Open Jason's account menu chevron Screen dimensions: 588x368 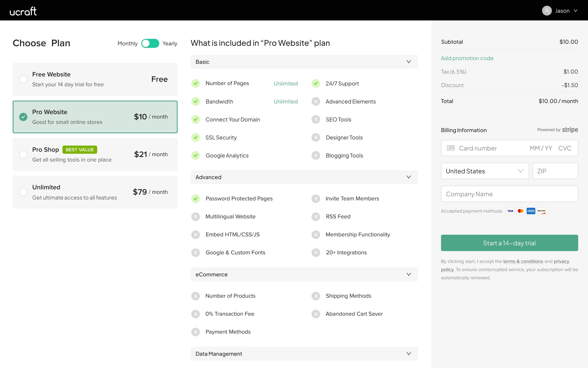575,11
